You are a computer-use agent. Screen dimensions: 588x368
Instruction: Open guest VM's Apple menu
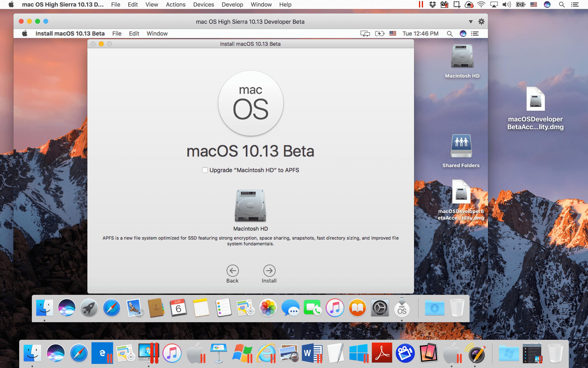tap(25, 33)
